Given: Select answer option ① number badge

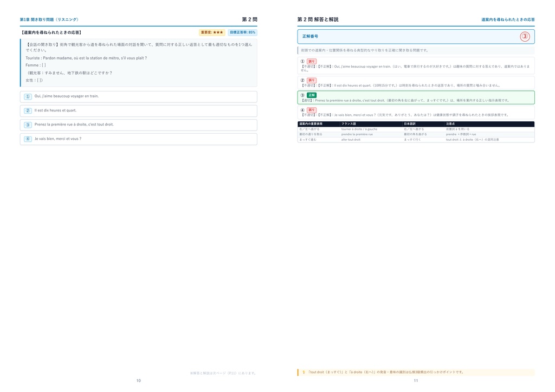Looking at the screenshot, I should coord(28,96).
